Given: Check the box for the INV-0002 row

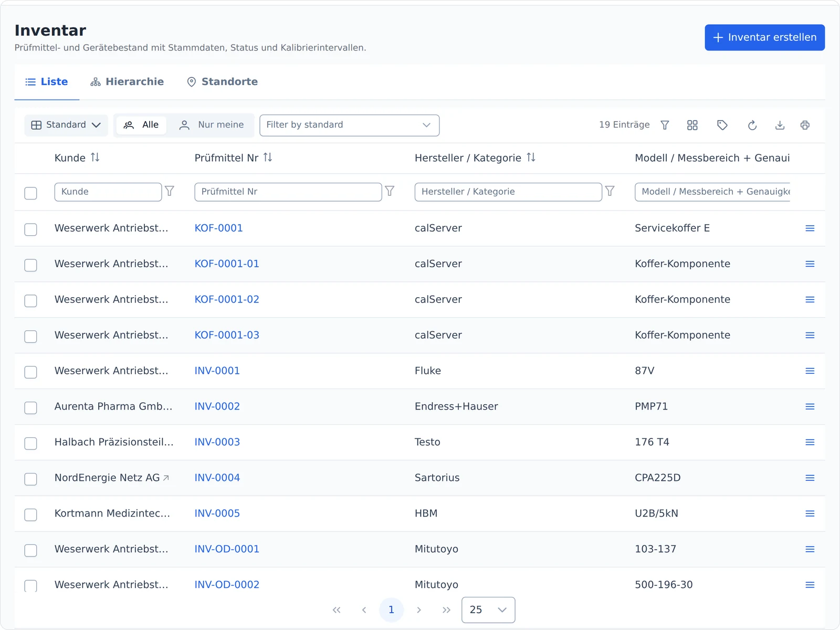Looking at the screenshot, I should [x=30, y=408].
